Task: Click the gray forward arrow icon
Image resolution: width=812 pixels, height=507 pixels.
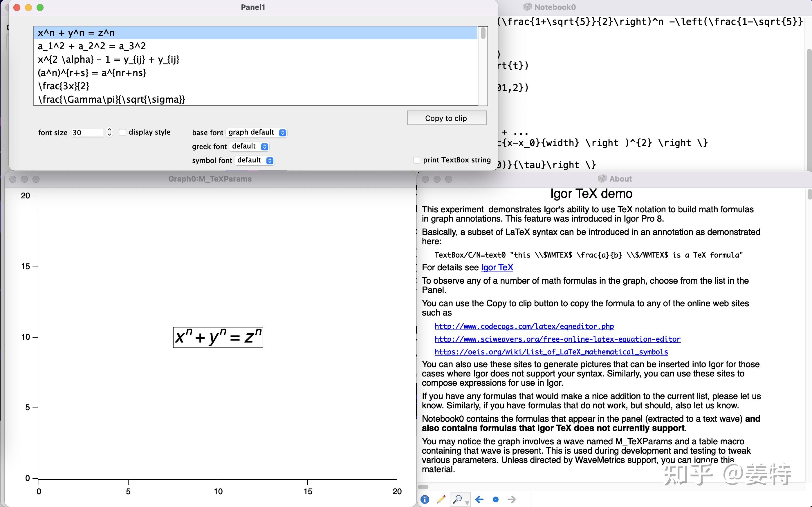Action: pyautogui.click(x=512, y=499)
